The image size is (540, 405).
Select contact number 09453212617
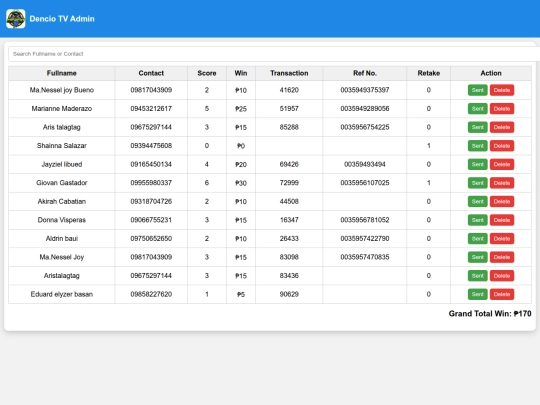pyautogui.click(x=151, y=109)
